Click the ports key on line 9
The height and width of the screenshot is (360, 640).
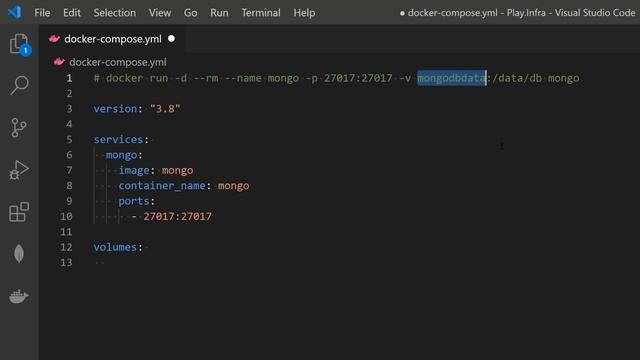(x=134, y=201)
